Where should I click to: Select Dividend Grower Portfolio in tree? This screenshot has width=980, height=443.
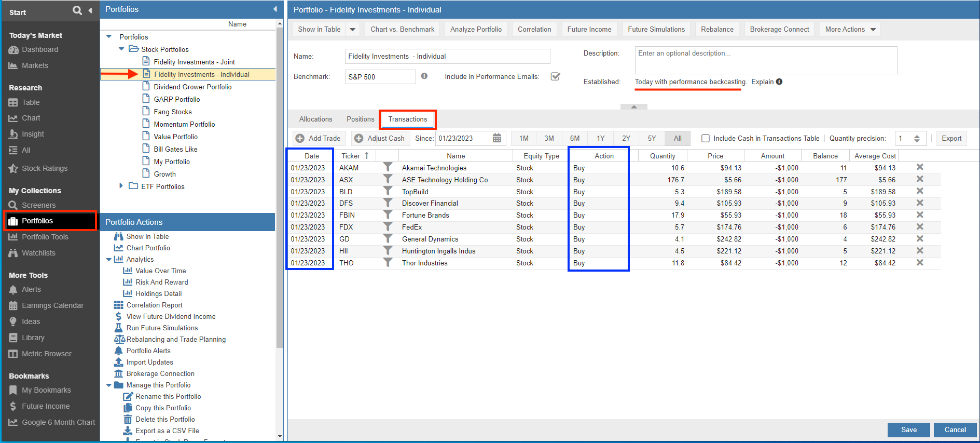tap(192, 87)
